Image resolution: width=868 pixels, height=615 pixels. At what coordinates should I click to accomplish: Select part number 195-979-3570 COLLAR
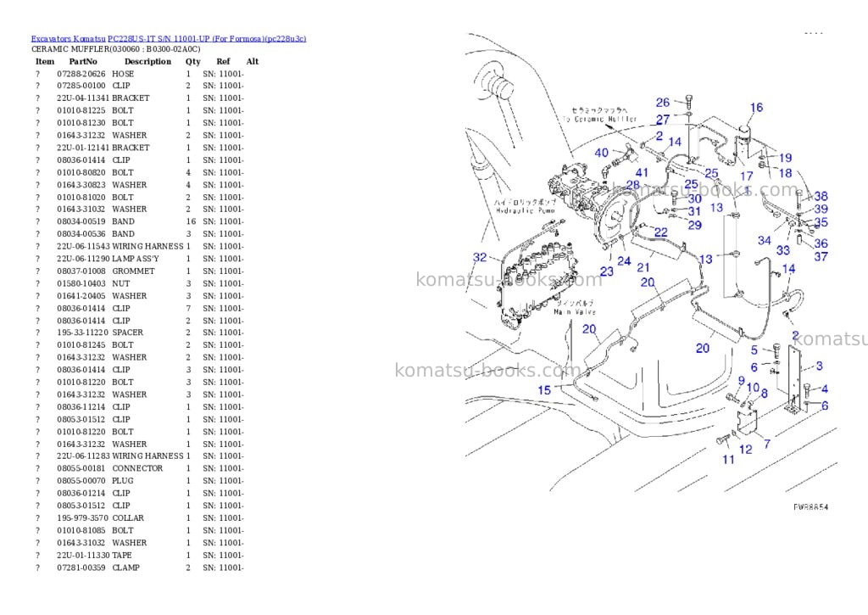pyautogui.click(x=100, y=518)
